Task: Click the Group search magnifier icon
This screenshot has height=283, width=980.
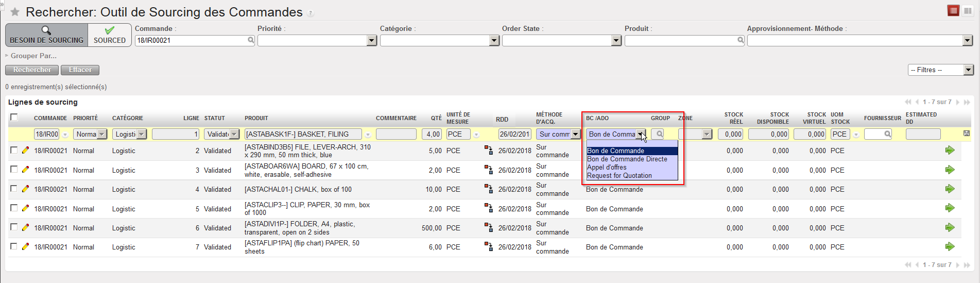Action: pos(658,134)
